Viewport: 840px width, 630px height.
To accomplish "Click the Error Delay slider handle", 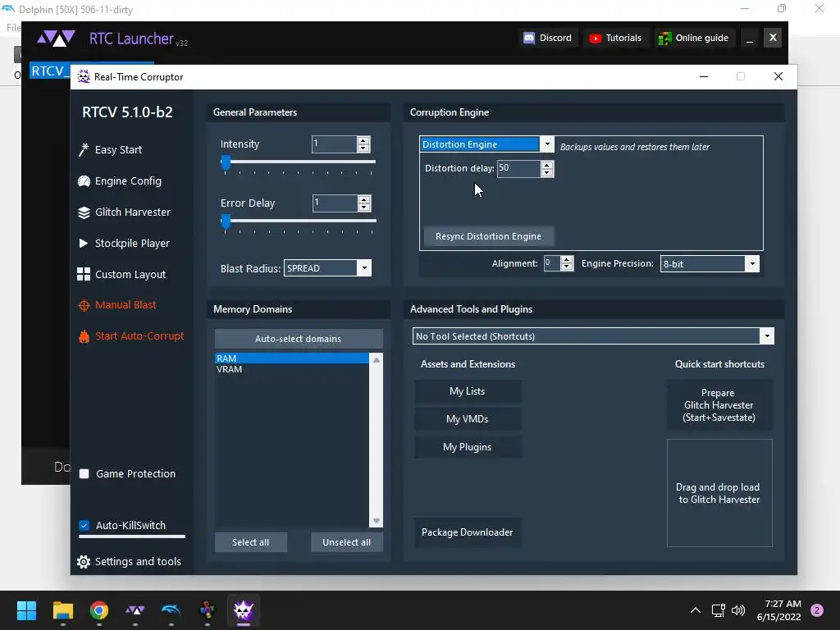I will [226, 221].
